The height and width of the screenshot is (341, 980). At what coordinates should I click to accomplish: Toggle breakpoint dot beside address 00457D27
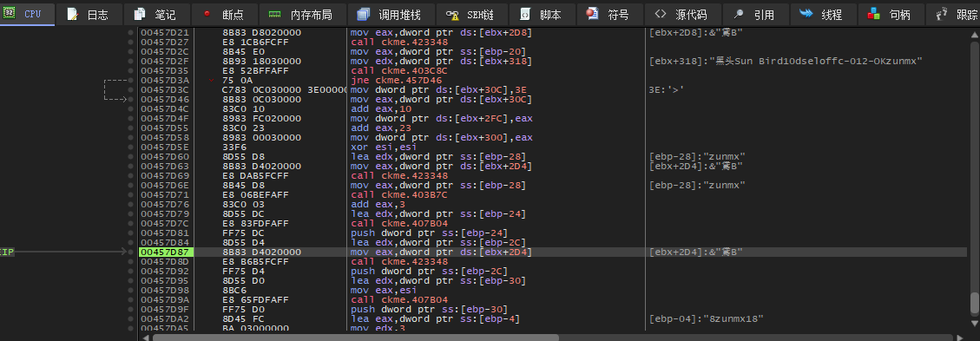click(130, 42)
